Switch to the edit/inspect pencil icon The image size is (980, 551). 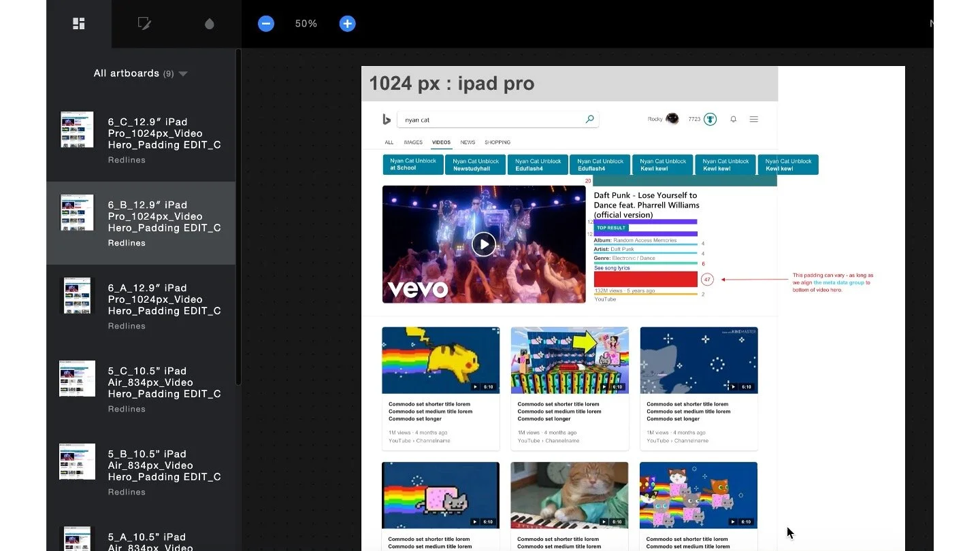coord(144,24)
